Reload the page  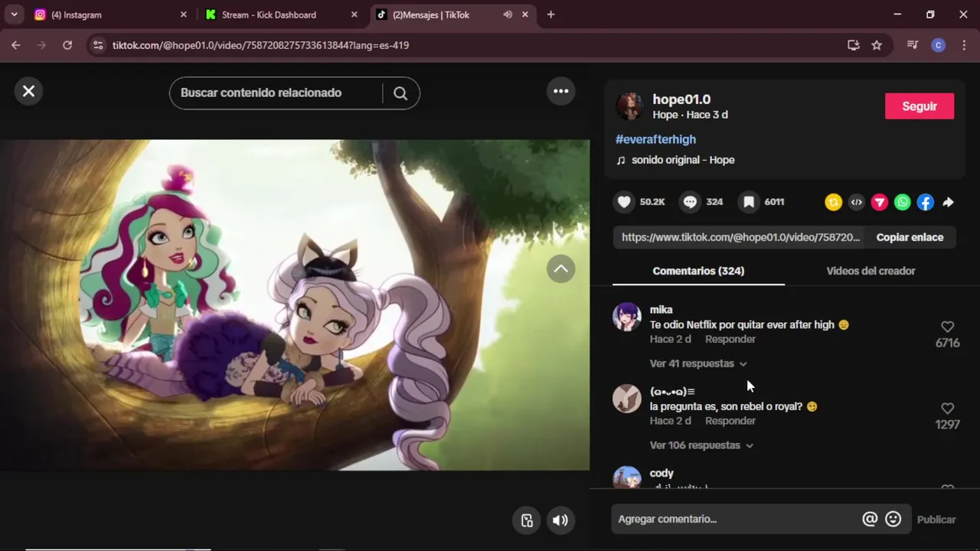[x=67, y=45]
